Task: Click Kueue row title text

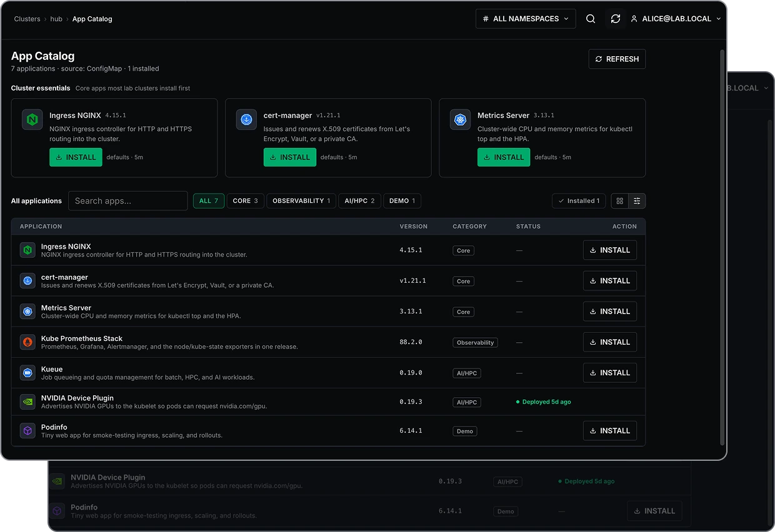Action: pos(52,369)
